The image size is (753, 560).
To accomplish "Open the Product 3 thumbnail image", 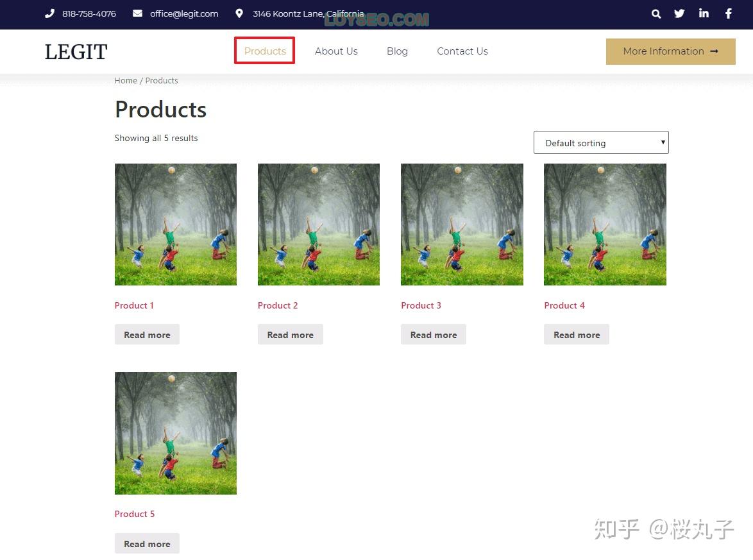I will point(462,225).
